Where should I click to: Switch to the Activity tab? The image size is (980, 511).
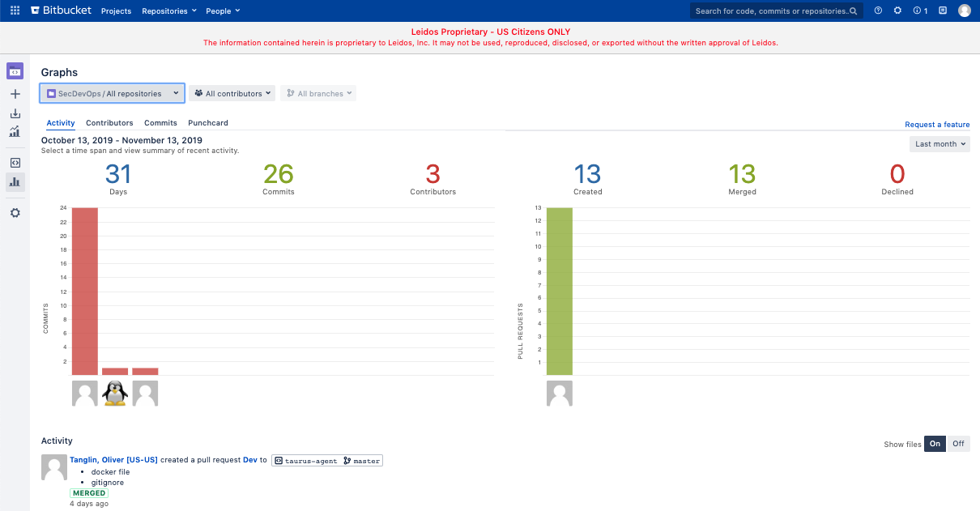(x=61, y=123)
